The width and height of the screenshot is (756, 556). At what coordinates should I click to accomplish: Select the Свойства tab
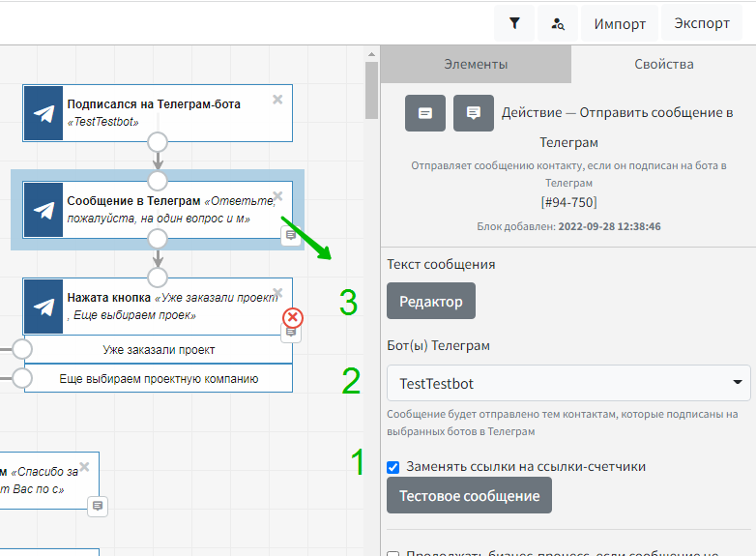click(x=663, y=65)
